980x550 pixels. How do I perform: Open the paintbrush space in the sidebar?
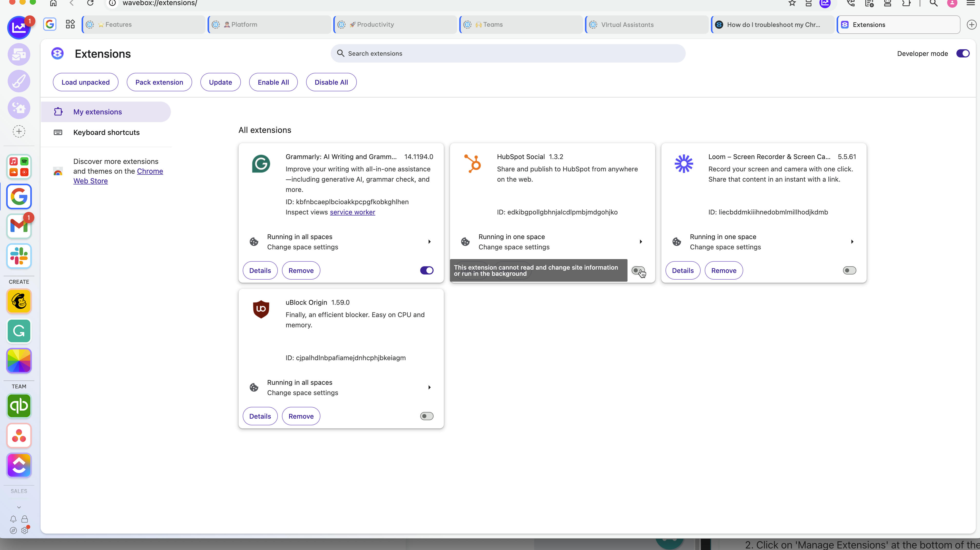pos(19,81)
